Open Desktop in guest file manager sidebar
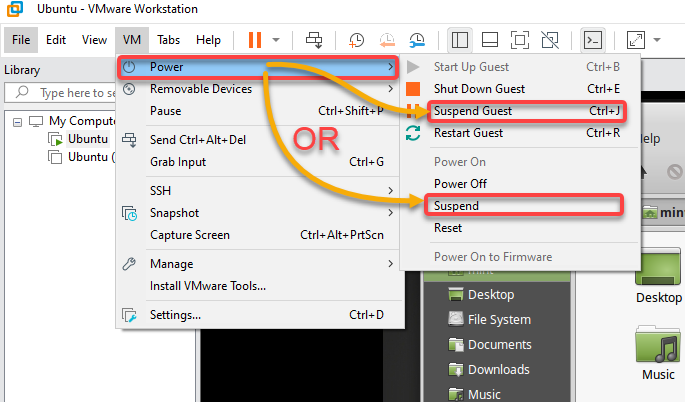The image size is (685, 402). point(491,295)
